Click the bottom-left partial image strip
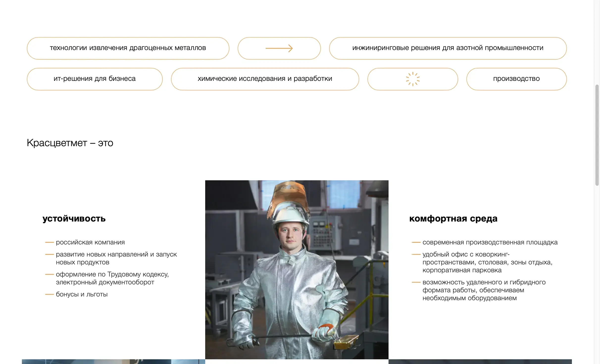 pyautogui.click(x=113, y=362)
